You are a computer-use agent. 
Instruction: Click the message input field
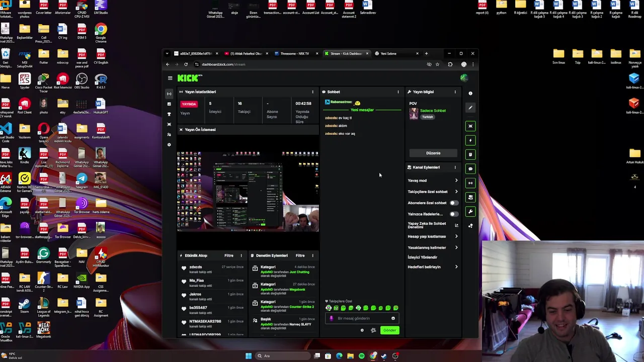[361, 318]
